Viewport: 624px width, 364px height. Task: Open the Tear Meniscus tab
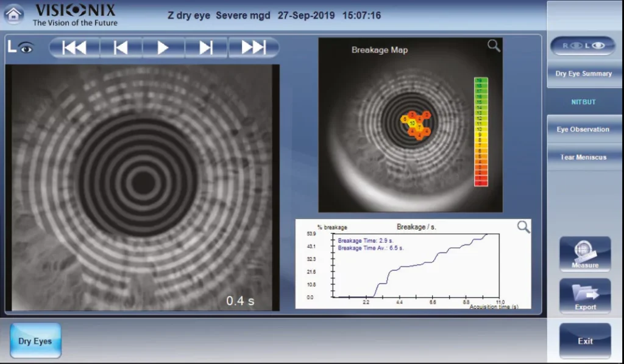point(583,157)
